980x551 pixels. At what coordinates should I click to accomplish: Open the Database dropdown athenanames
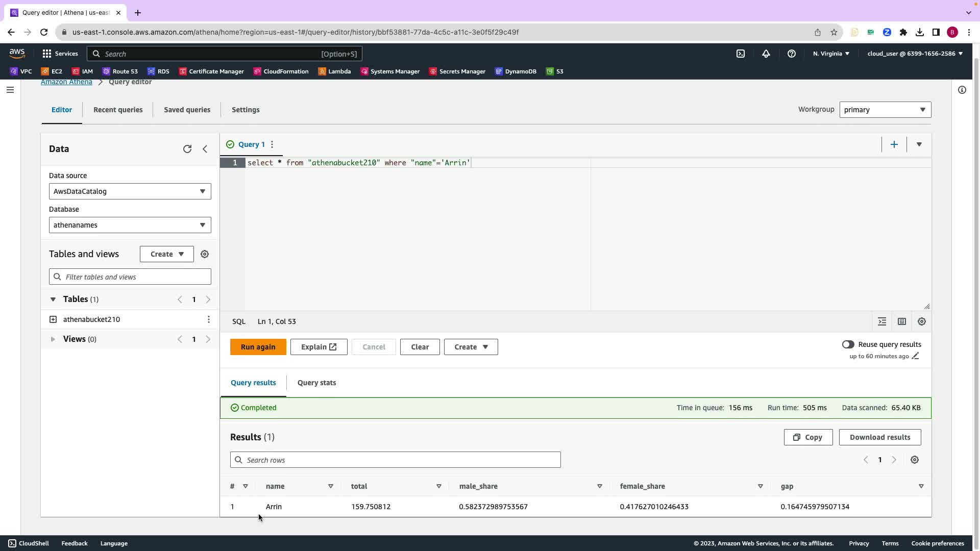130,225
